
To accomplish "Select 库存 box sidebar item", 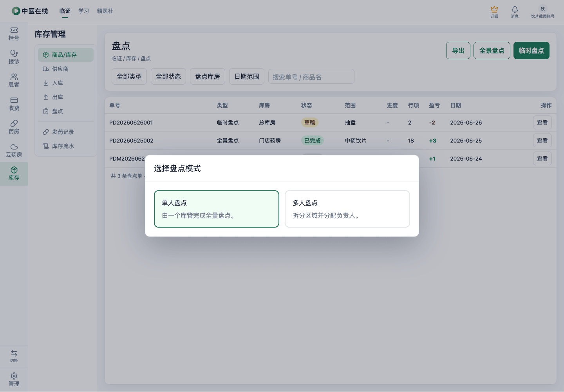I will tap(14, 174).
